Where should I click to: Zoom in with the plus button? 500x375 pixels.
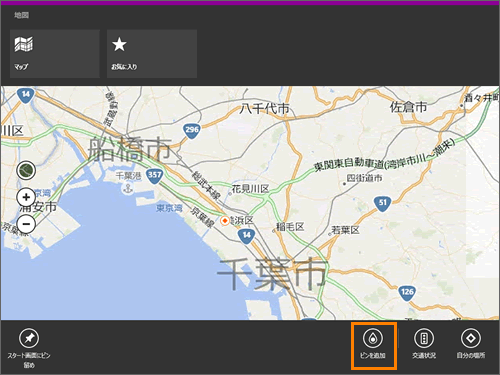click(26, 197)
